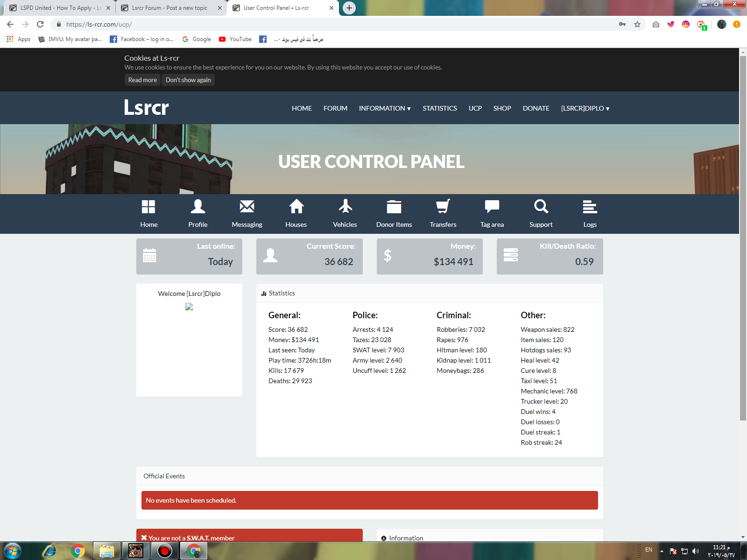Viewport: 747px width, 560px height.
Task: Click the Lsrcr site logo
Action: [146, 107]
